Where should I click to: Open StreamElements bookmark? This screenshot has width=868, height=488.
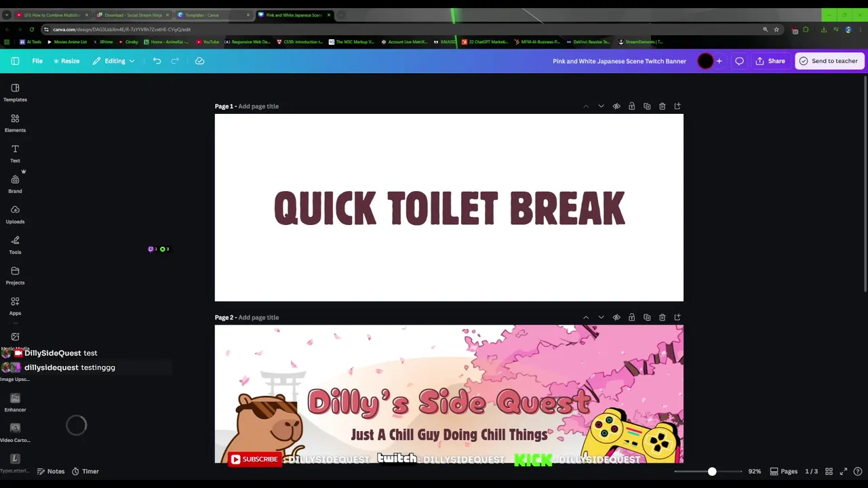click(640, 42)
